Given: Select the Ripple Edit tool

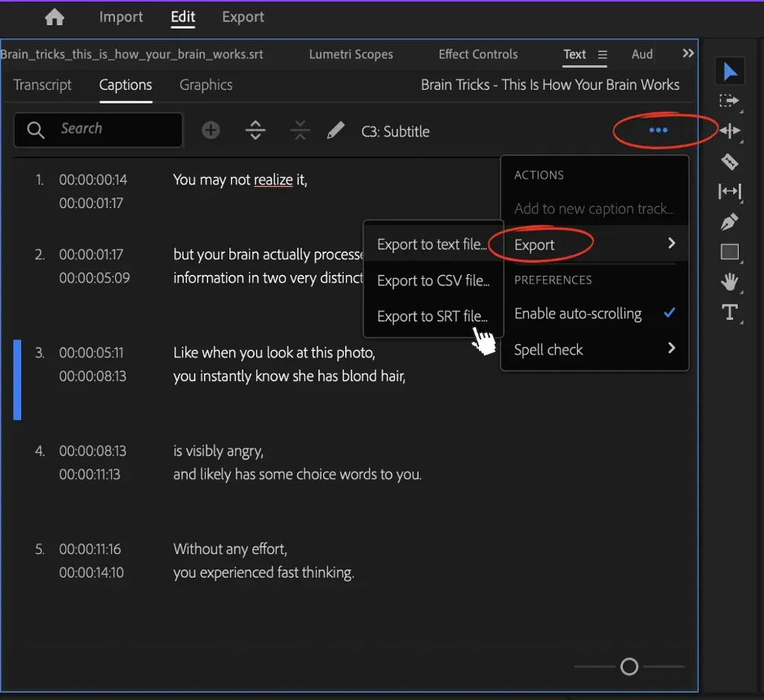Looking at the screenshot, I should click(730, 131).
